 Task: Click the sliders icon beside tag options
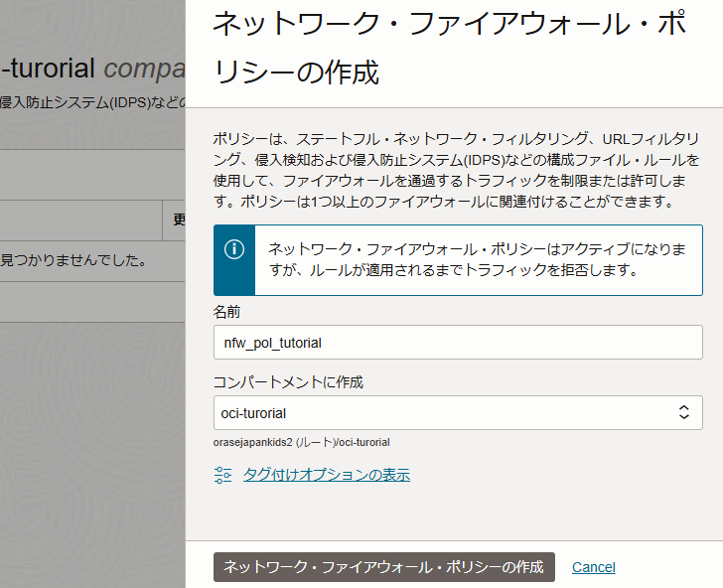point(222,476)
